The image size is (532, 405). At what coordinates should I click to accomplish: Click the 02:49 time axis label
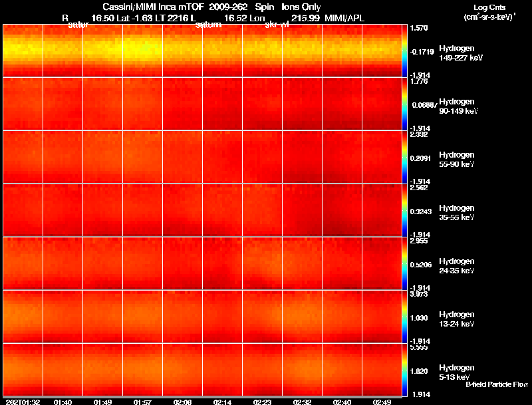[x=382, y=402]
